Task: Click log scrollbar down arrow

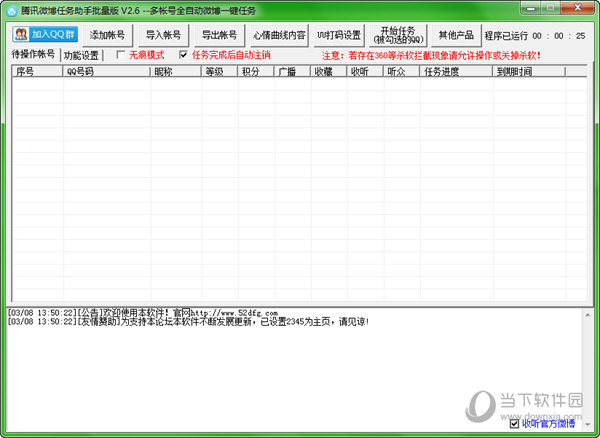Action: 588,424
